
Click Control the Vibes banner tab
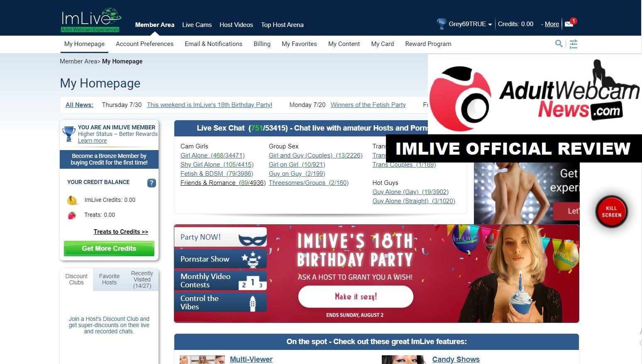[x=220, y=303]
